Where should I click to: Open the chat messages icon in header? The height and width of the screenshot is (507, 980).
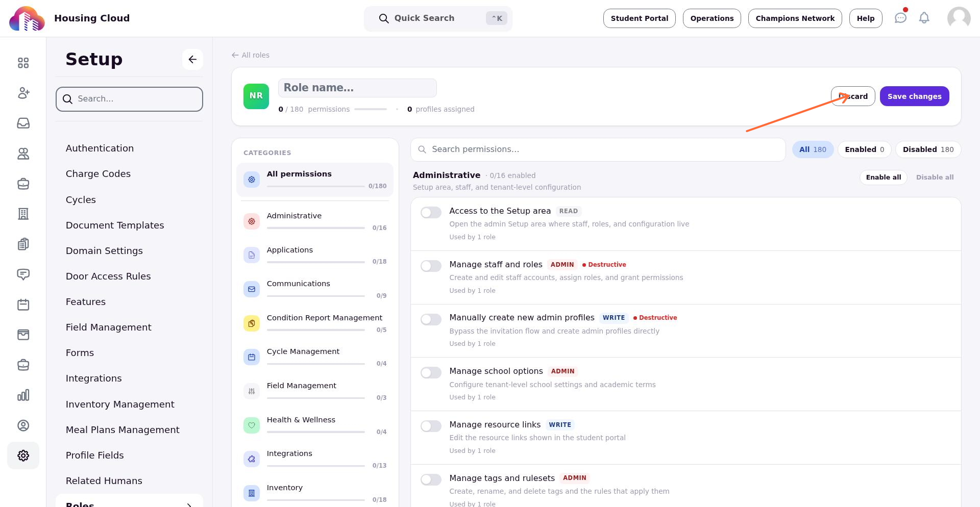tap(900, 18)
